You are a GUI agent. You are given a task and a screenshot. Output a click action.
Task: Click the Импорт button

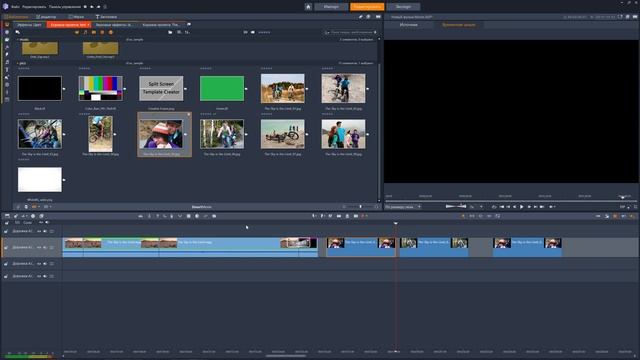click(331, 7)
